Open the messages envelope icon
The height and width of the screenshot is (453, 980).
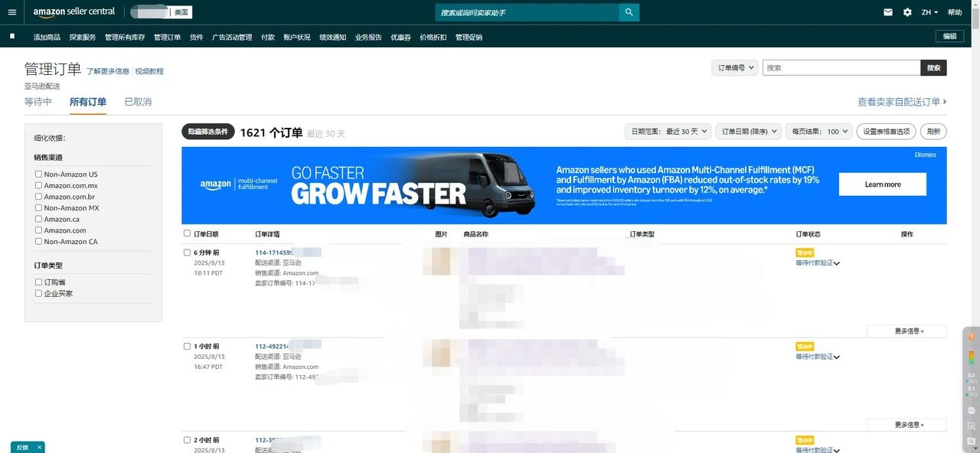tap(888, 12)
